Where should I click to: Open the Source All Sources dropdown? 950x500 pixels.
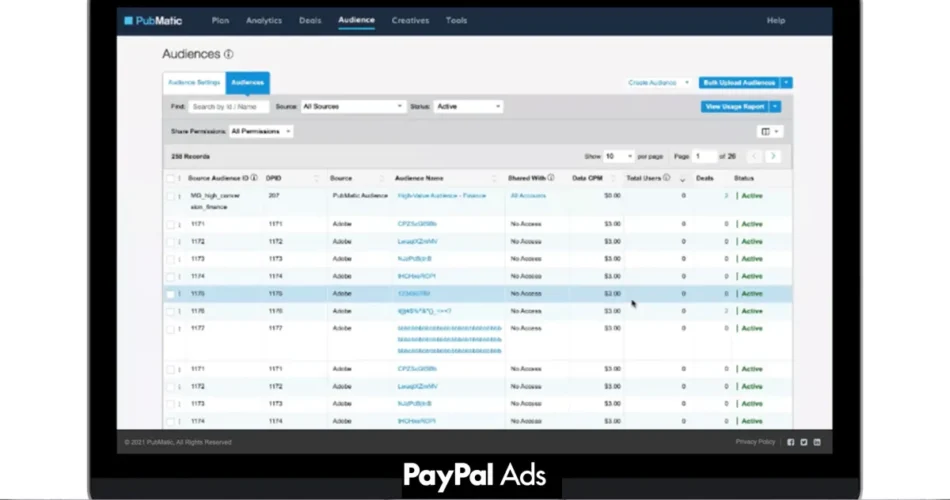coord(353,107)
